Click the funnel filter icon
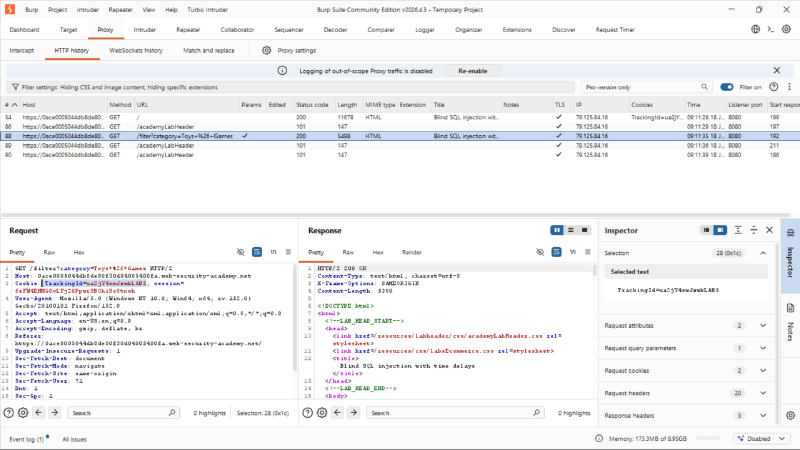Image resolution: width=800 pixels, height=450 pixels. [15, 87]
